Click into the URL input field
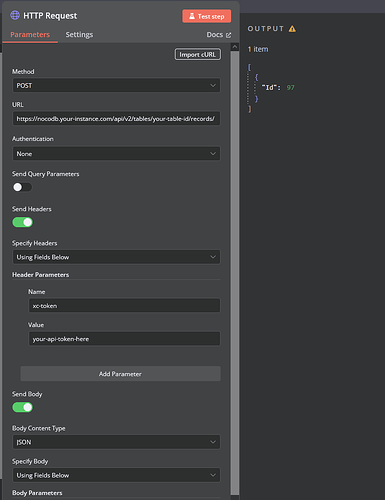The image size is (385, 500). pyautogui.click(x=116, y=119)
